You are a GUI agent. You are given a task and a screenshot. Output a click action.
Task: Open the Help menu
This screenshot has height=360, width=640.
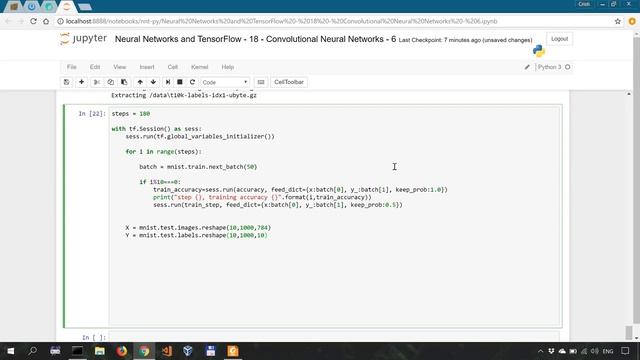[x=227, y=67]
